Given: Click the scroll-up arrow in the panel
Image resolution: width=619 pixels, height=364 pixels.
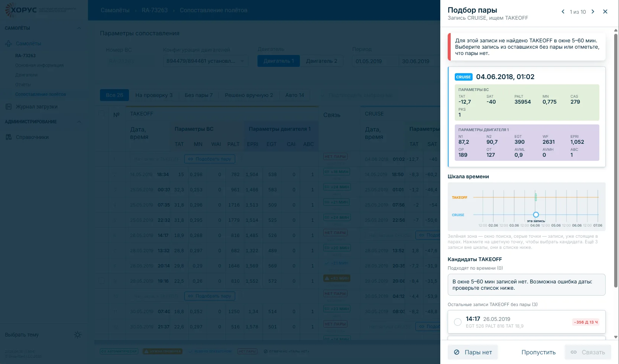Looking at the screenshot, I should click(x=616, y=30).
